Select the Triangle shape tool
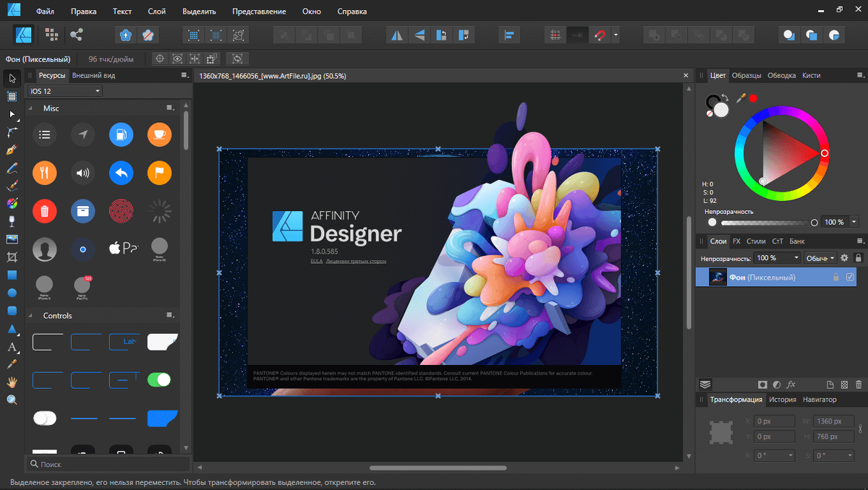Viewport: 868px width, 490px height. tap(12, 328)
